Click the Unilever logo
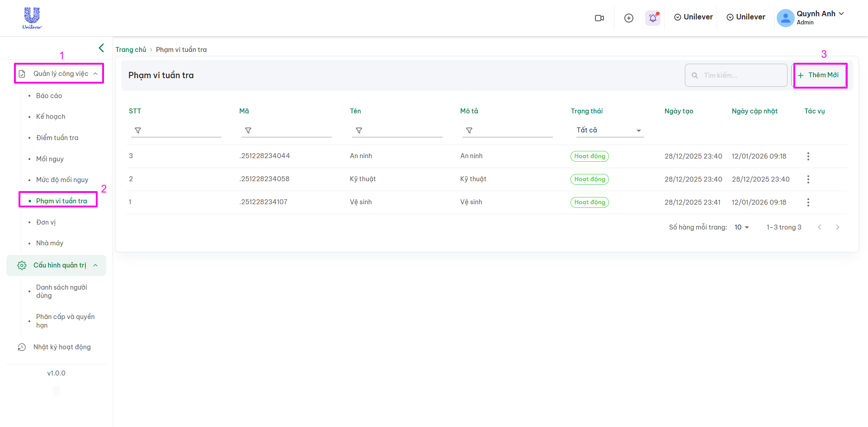 pyautogui.click(x=32, y=18)
